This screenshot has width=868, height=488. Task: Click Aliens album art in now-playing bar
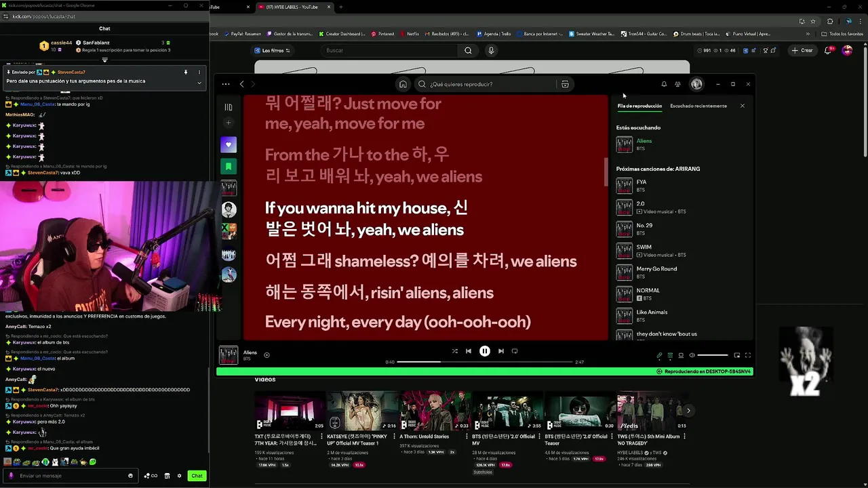point(229,355)
